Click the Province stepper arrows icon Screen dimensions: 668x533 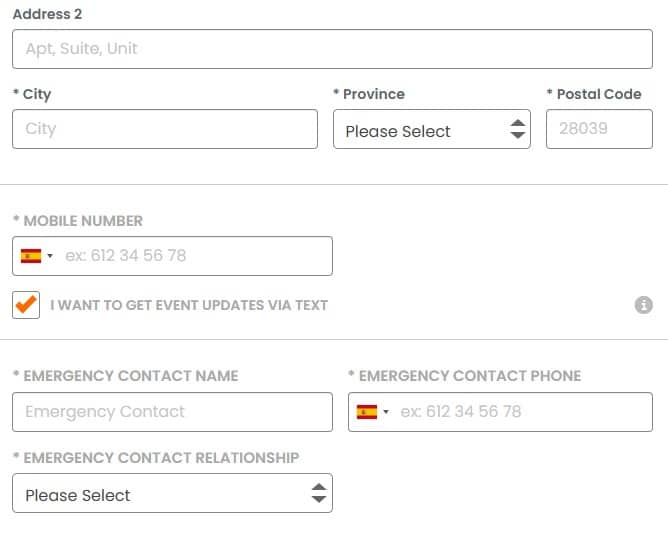517,130
